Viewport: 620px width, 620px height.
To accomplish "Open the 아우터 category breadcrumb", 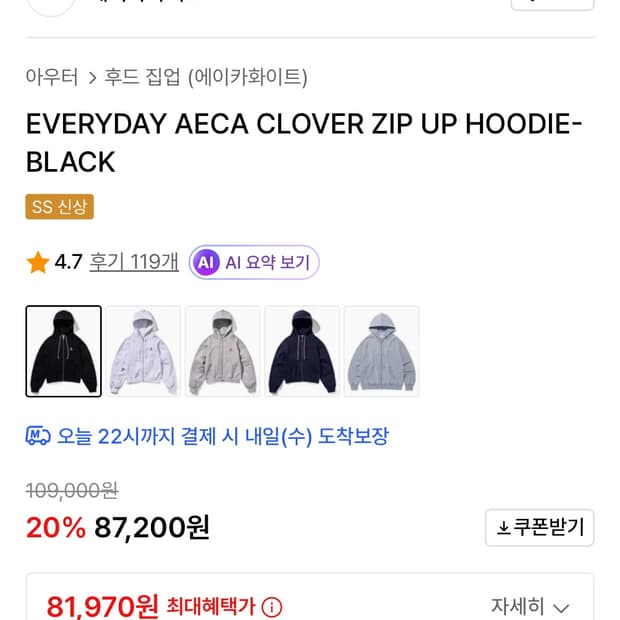I will pos(52,77).
